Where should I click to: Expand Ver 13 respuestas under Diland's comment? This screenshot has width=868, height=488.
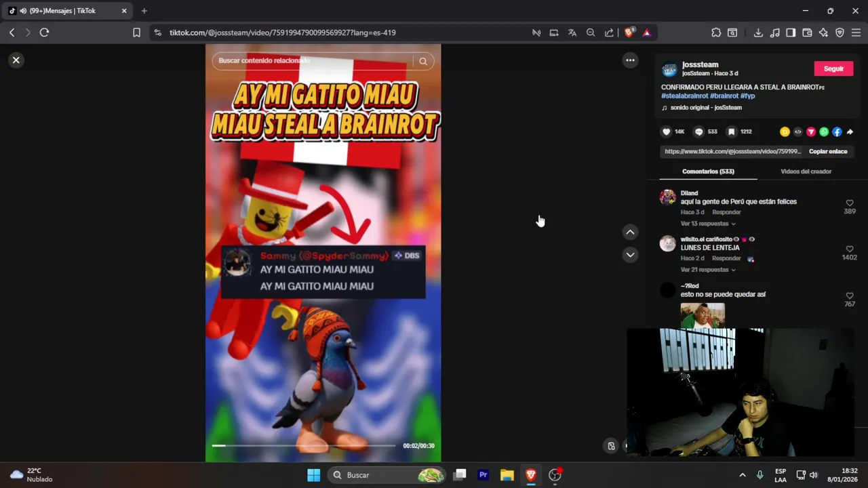coord(708,224)
